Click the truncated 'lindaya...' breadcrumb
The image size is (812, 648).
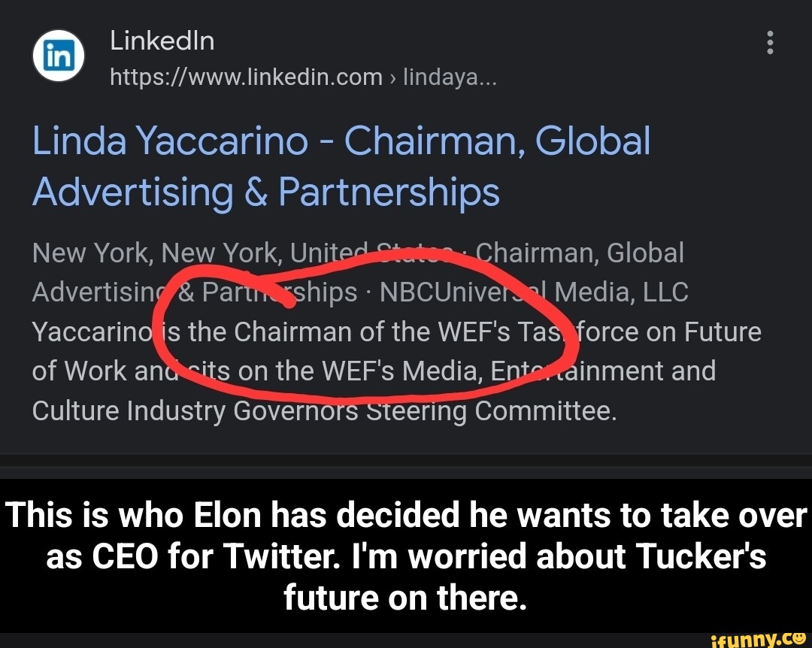click(x=450, y=77)
